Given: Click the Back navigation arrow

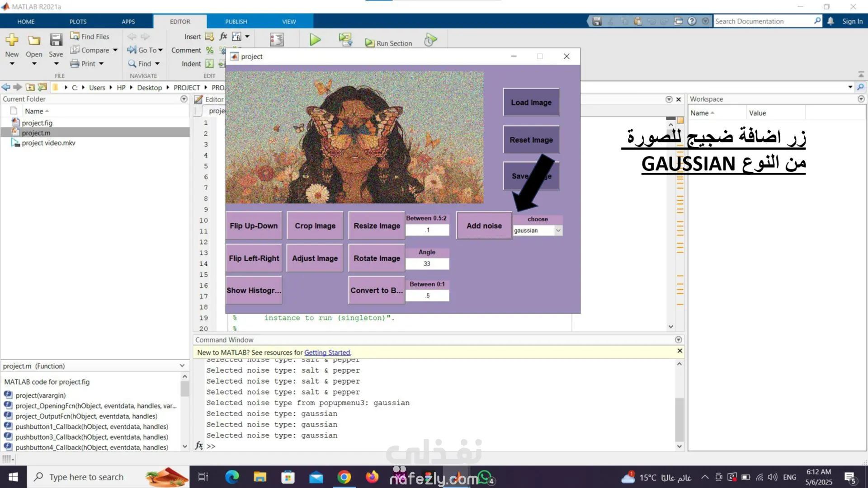Looking at the screenshot, I should click(6, 87).
